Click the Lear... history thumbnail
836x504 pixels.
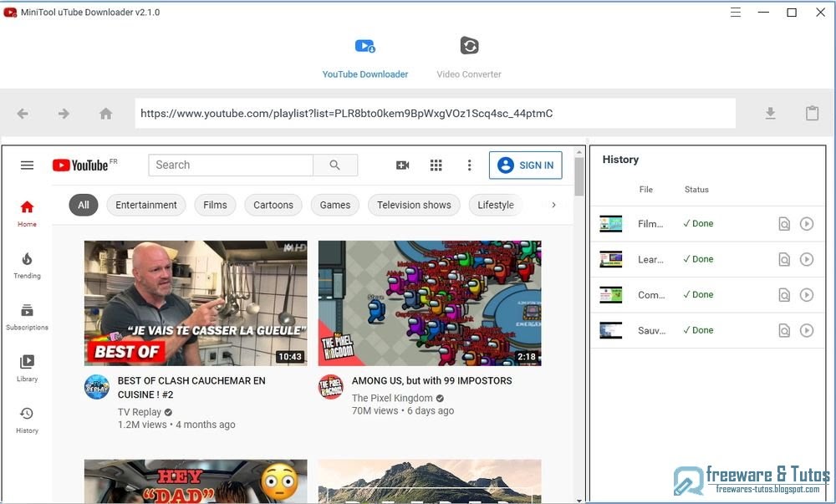point(611,259)
